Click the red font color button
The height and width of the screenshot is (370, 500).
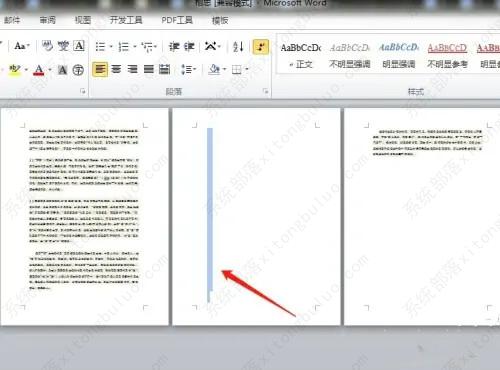point(39,70)
